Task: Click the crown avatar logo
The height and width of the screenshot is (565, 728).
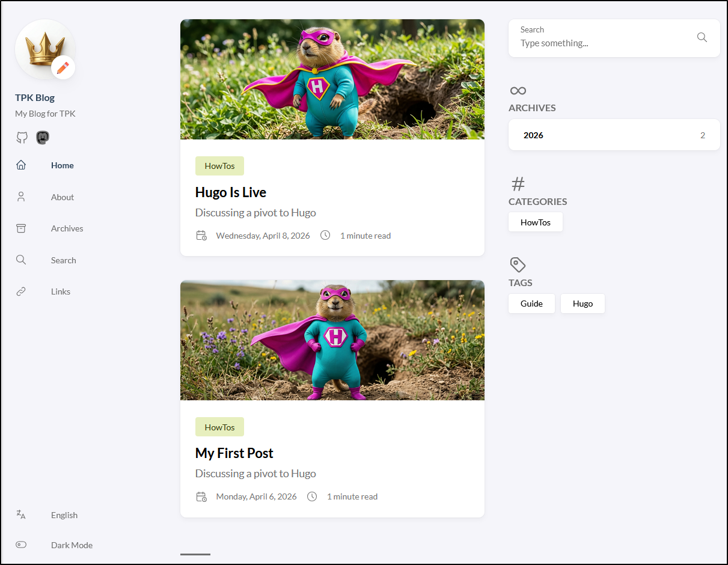Action: pyautogui.click(x=44, y=49)
